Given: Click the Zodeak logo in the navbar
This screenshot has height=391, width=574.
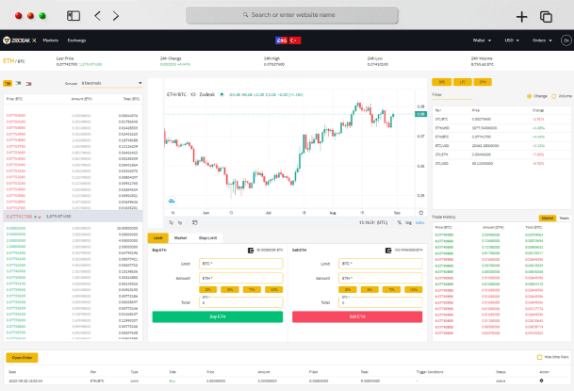Looking at the screenshot, I should coord(19,40).
